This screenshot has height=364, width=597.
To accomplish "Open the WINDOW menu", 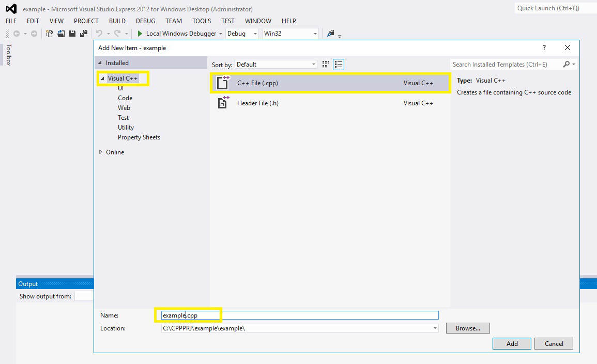I will pyautogui.click(x=258, y=21).
